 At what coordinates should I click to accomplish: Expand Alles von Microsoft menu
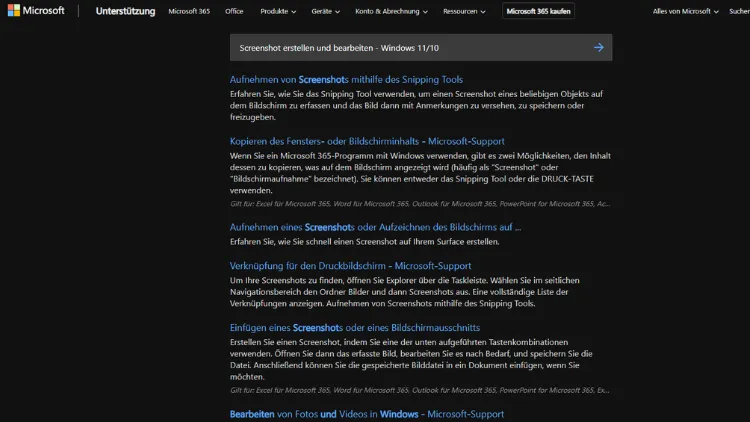click(x=685, y=11)
